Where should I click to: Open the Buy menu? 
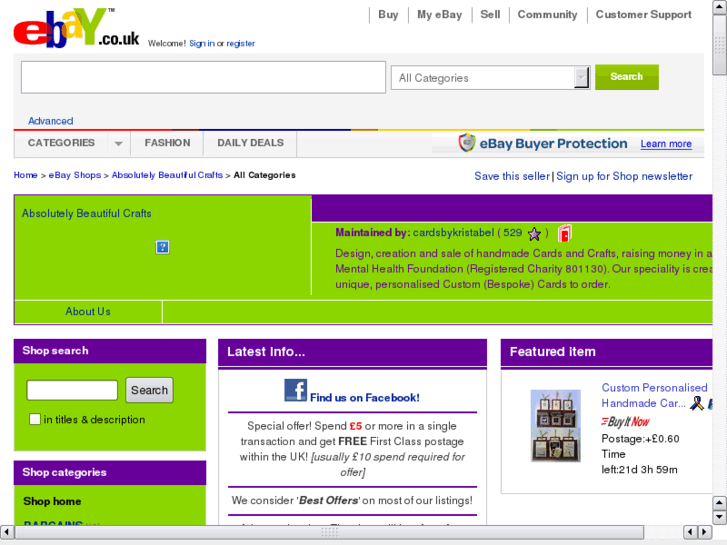[x=388, y=14]
